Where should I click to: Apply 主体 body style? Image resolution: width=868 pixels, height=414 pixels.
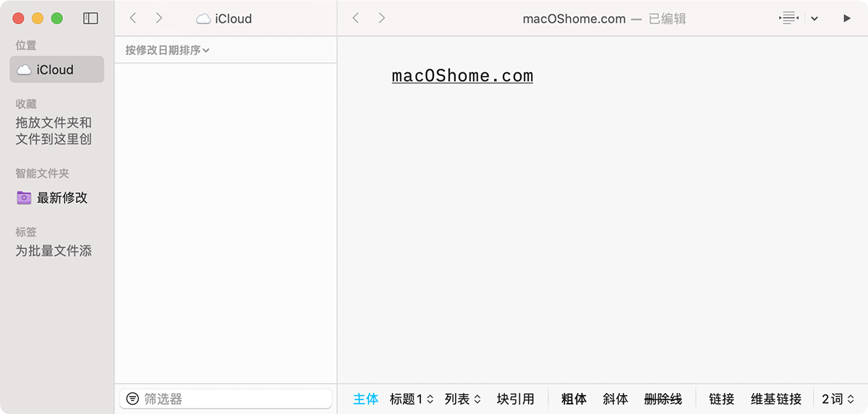click(x=365, y=399)
